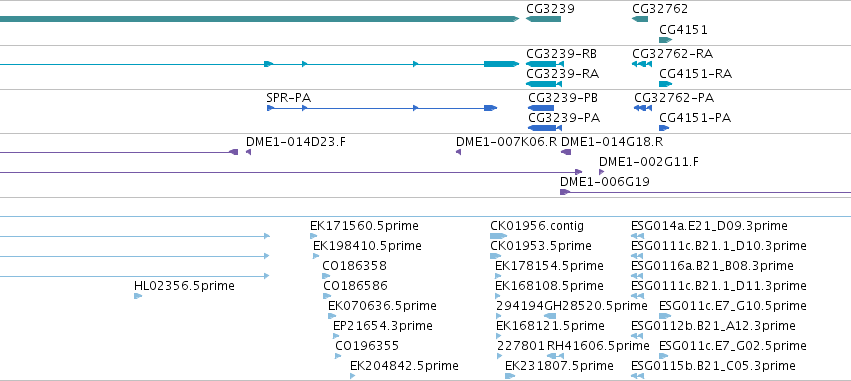Select the RH41606.5prime EST arrows
The width and height of the screenshot is (851, 381).
[x=552, y=356]
